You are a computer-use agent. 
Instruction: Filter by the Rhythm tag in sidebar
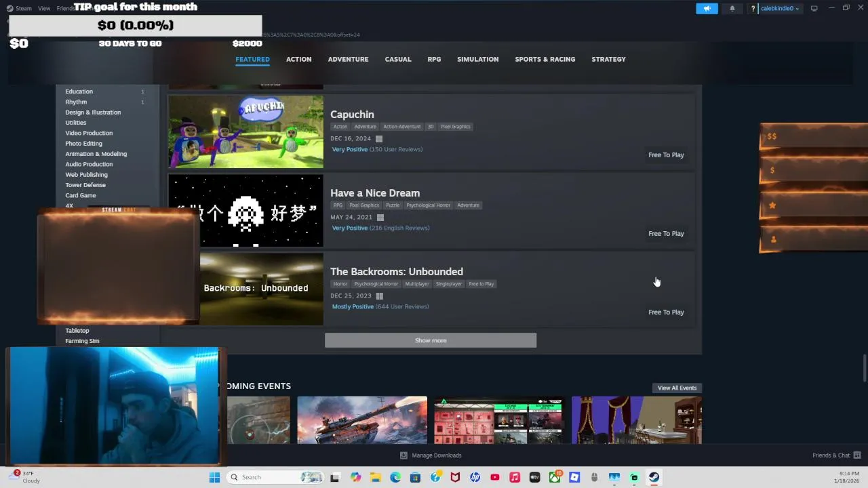pos(76,102)
